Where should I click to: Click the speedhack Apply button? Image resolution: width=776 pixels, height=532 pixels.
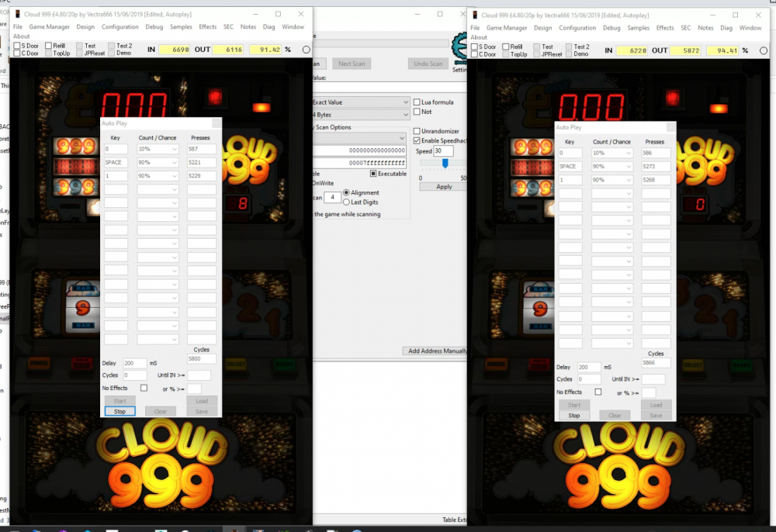(444, 187)
